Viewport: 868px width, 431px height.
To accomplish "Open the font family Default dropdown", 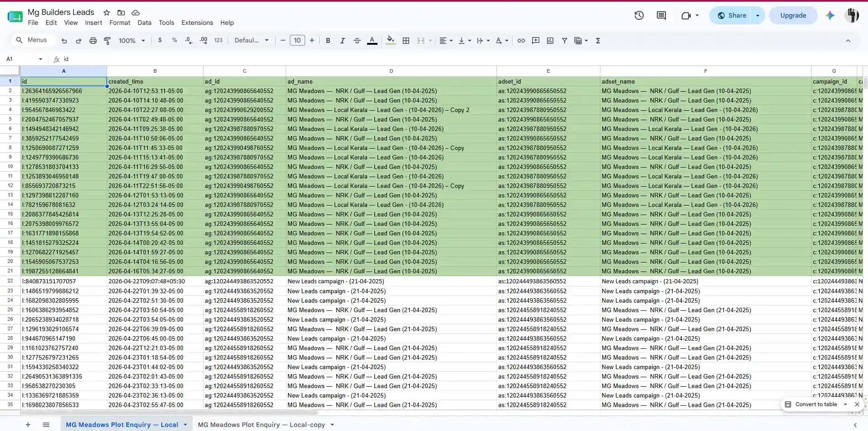I will [x=252, y=41].
